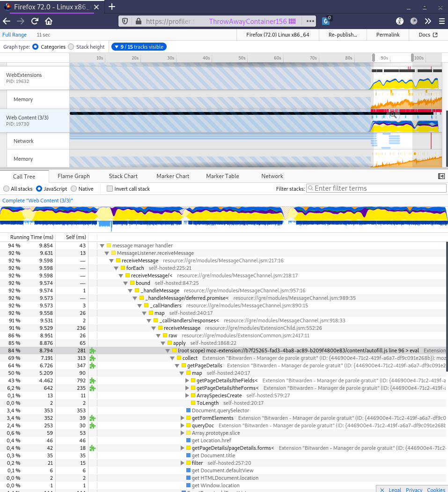448x492 pixels.
Task: Open the Marker Chart tab
Action: (x=173, y=176)
